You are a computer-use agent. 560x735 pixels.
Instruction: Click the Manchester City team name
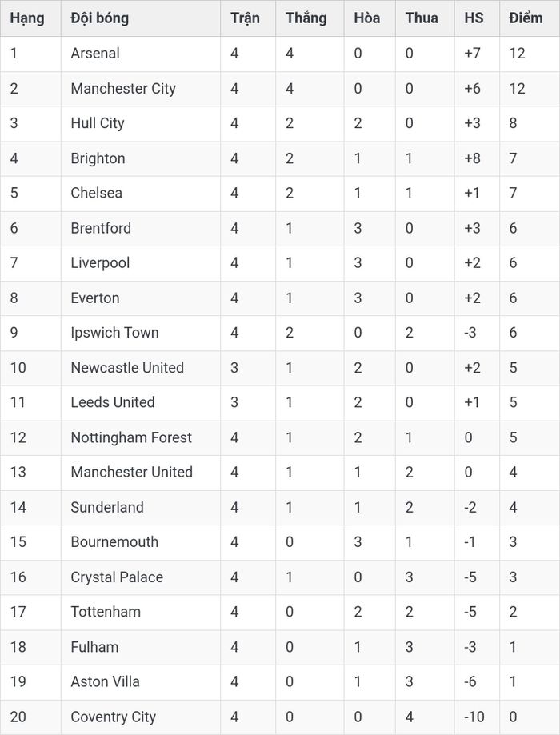pyautogui.click(x=123, y=89)
